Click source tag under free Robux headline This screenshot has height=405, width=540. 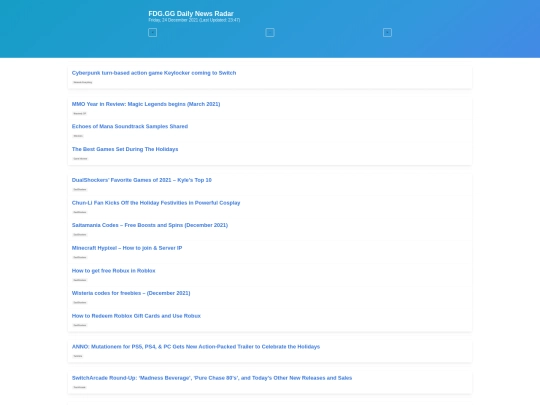pyautogui.click(x=80, y=280)
